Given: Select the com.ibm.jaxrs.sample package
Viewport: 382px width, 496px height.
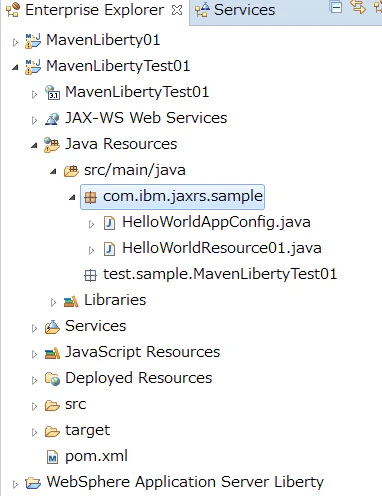Looking at the screenshot, I should [x=183, y=196].
